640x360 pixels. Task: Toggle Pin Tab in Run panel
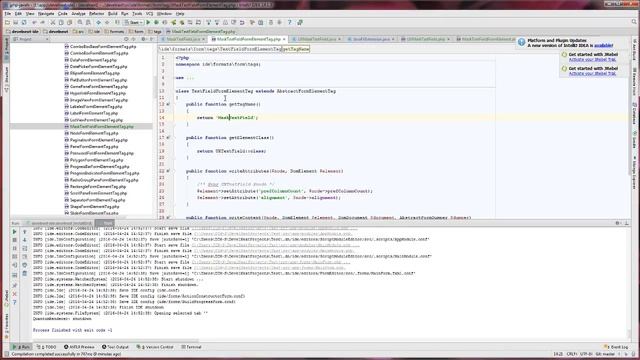15,285
